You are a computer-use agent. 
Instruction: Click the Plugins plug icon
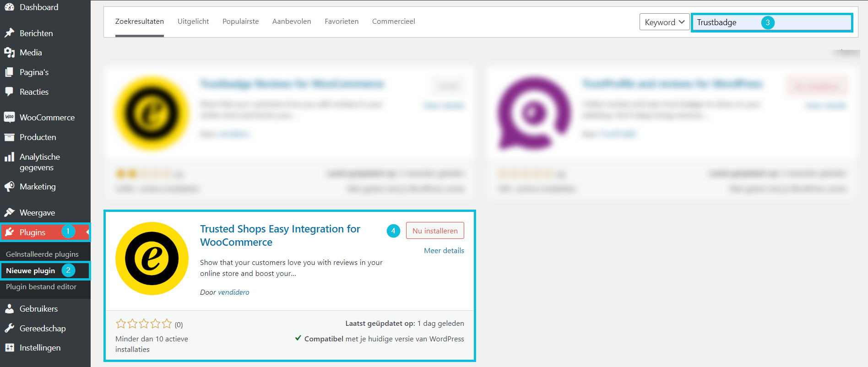[x=9, y=232]
